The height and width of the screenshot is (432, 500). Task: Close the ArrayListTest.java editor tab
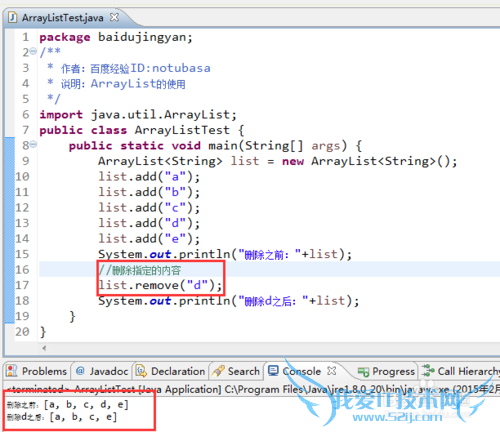[x=114, y=17]
